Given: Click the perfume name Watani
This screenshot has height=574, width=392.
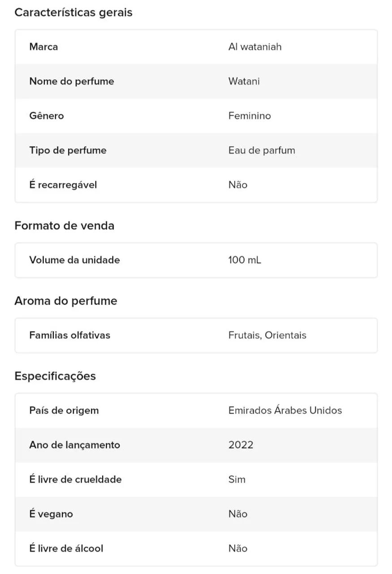Looking at the screenshot, I should 244,81.
